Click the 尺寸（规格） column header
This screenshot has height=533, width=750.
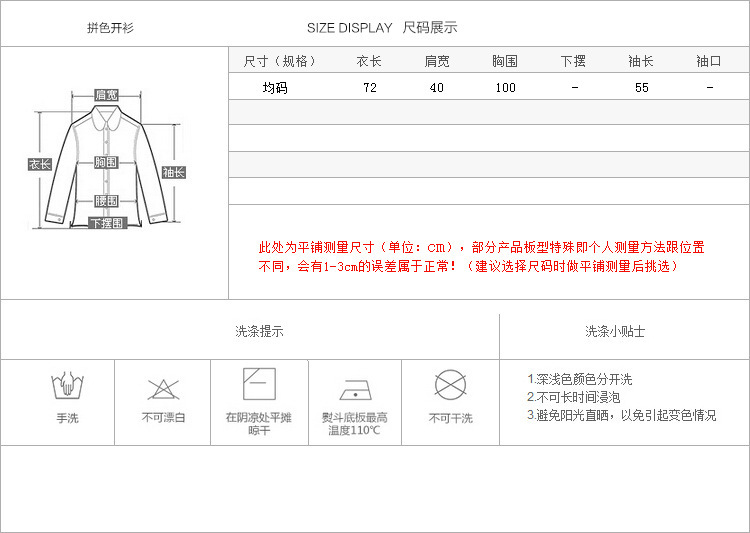coord(280,61)
